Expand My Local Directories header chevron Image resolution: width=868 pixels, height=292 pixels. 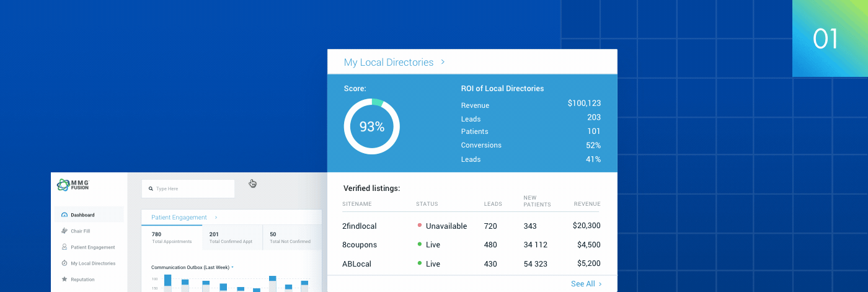tap(443, 63)
